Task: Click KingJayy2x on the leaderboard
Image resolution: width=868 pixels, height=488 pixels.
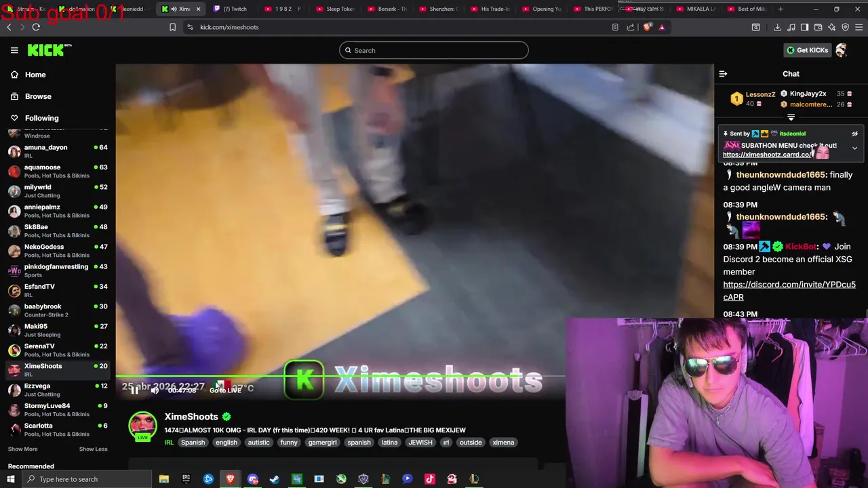Action: pos(808,94)
